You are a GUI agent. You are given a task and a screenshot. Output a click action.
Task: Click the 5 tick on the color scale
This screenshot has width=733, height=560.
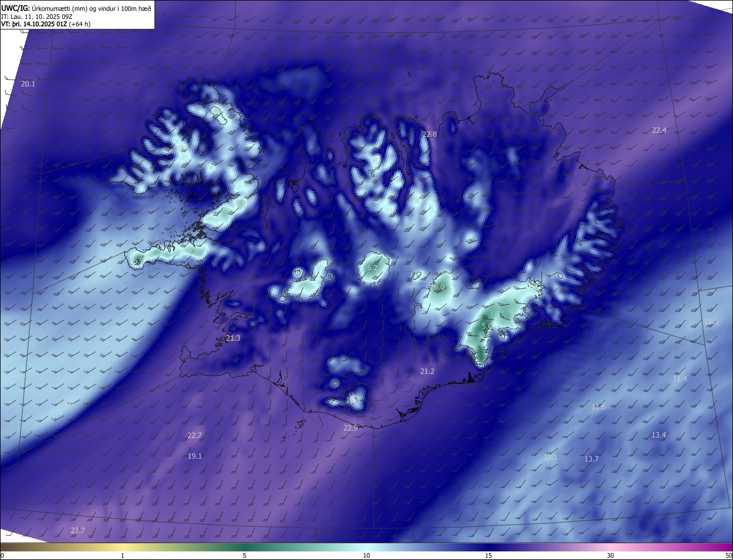tap(245, 555)
